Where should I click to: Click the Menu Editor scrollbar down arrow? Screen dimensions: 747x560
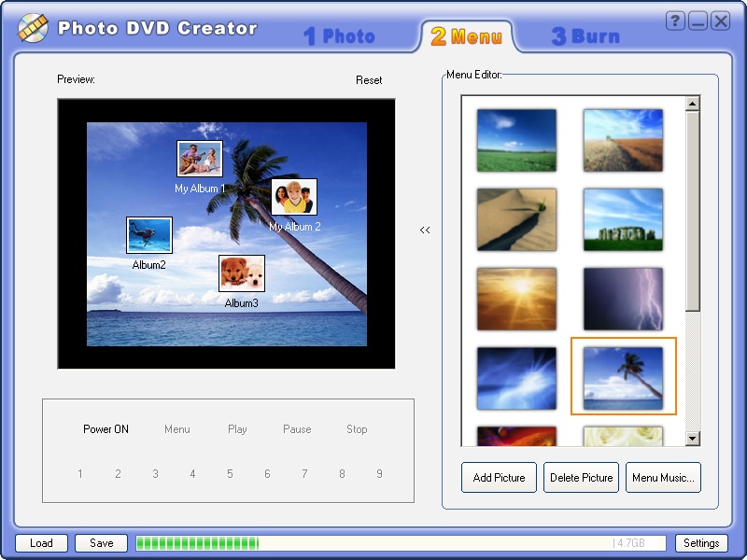692,438
